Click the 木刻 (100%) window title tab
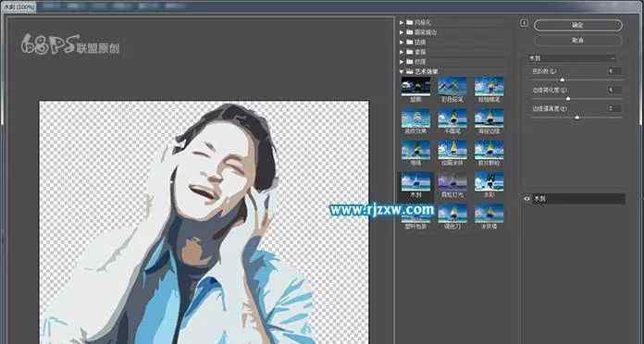Image resolution: width=644 pixels, height=344 pixels. (19, 7)
